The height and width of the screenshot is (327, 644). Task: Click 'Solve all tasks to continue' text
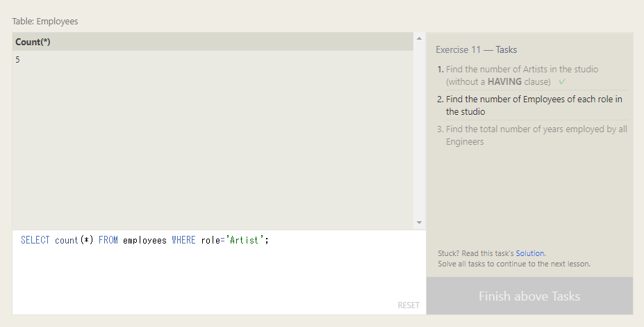pos(514,264)
